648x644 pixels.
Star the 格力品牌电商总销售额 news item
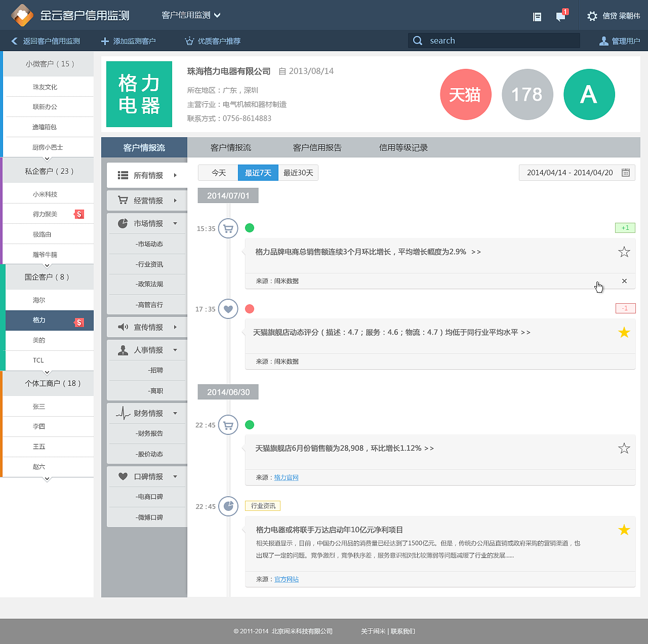coord(624,252)
